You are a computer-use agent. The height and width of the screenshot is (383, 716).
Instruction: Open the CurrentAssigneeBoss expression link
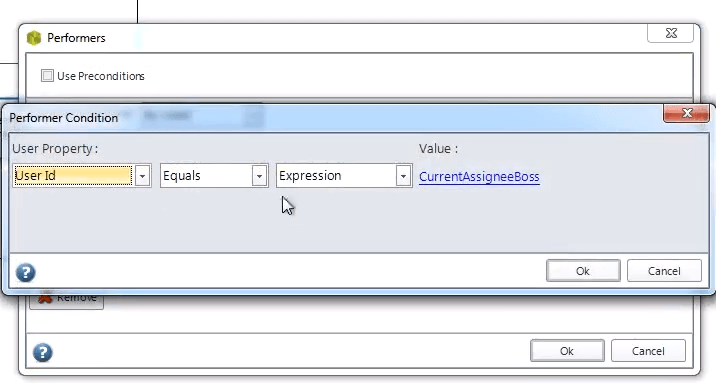[x=479, y=177]
